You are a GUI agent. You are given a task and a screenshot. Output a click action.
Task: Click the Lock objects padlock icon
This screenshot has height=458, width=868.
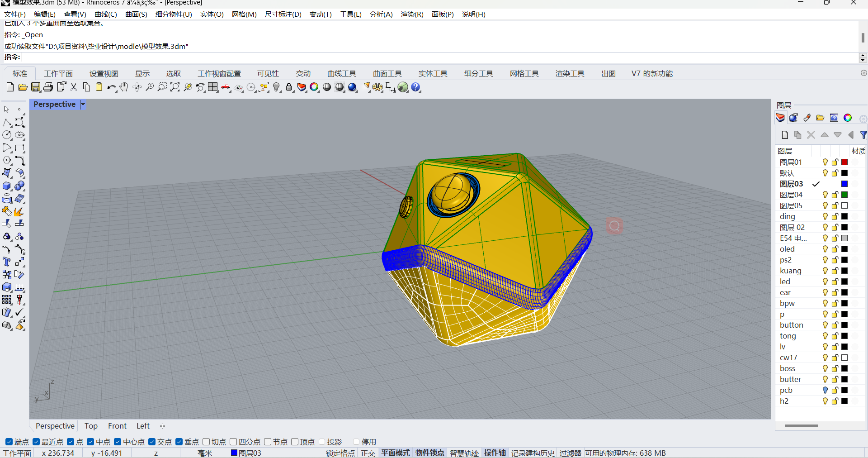click(x=289, y=87)
